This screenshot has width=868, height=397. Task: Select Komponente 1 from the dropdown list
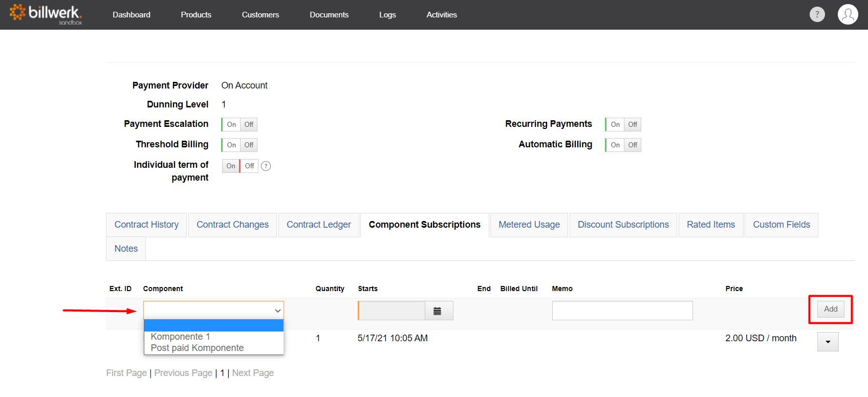[x=213, y=337]
